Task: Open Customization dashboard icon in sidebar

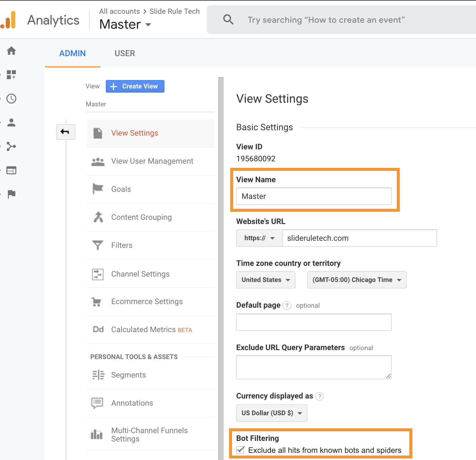Action: pyautogui.click(x=11, y=75)
